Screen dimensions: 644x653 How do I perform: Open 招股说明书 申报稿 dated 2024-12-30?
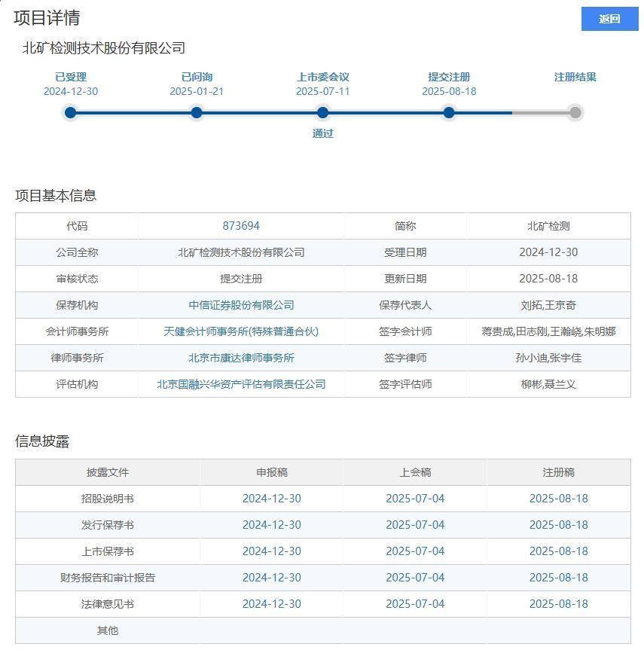click(272, 499)
